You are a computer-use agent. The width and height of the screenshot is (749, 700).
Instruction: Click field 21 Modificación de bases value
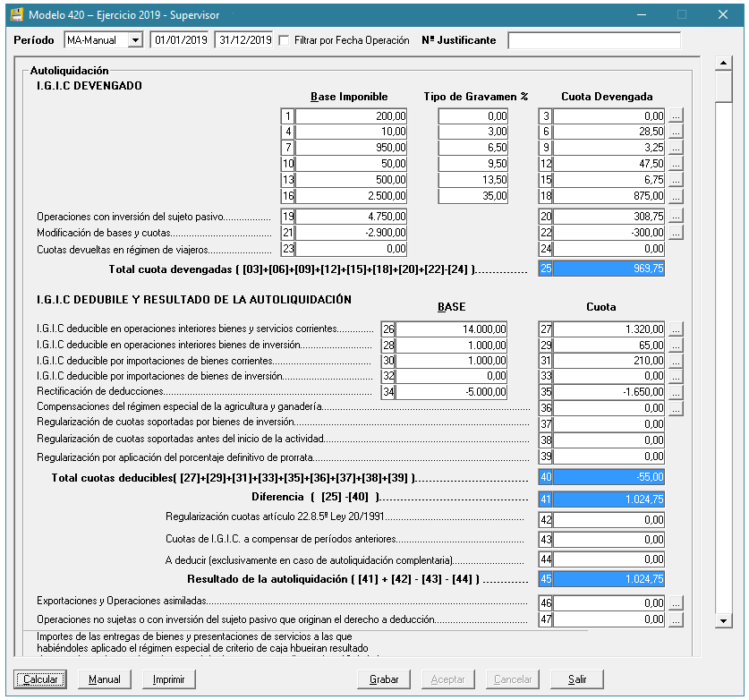351,233
